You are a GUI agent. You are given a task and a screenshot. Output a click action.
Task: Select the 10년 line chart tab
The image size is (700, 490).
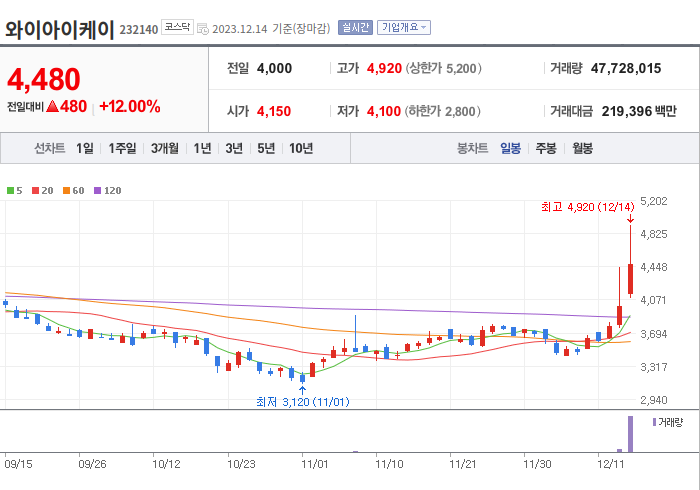pyautogui.click(x=301, y=148)
